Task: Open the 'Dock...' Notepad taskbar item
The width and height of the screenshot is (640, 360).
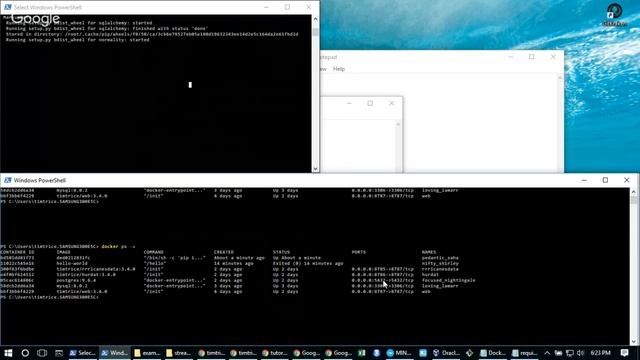Action: tap(493, 353)
